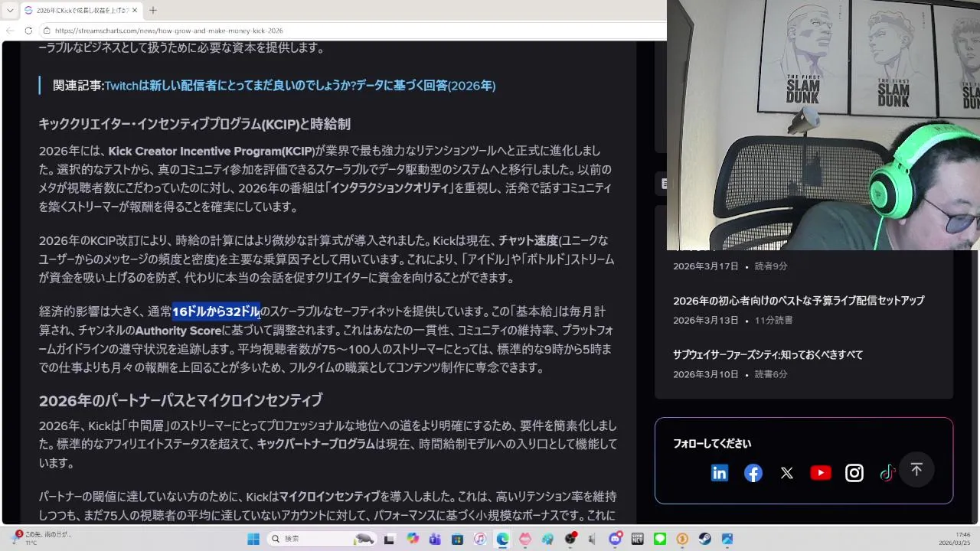980x551 pixels.
Task: Open the Facebook follow icon
Action: tap(753, 473)
